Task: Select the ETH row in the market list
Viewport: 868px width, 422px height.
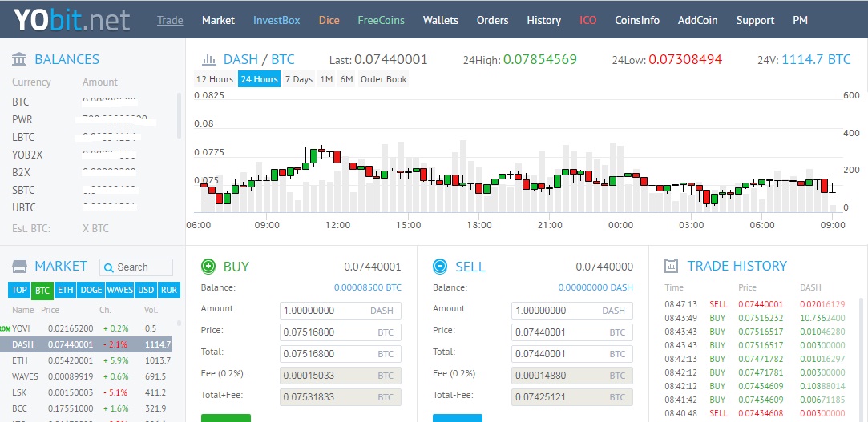Action: click(x=87, y=360)
